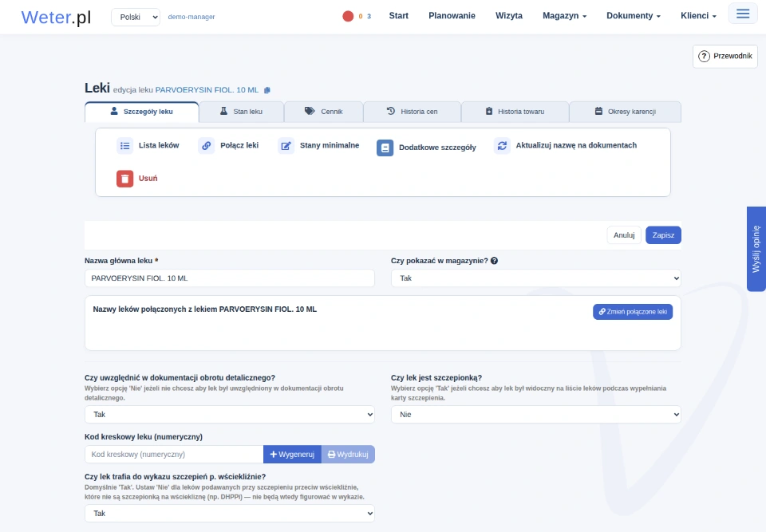
Task: Click the copy icon next to drug name
Action: click(x=267, y=90)
